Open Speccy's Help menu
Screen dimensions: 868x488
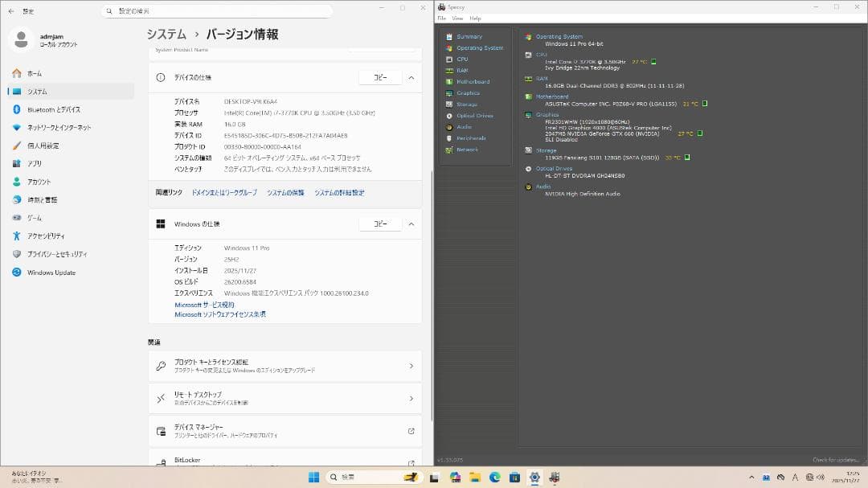point(475,17)
